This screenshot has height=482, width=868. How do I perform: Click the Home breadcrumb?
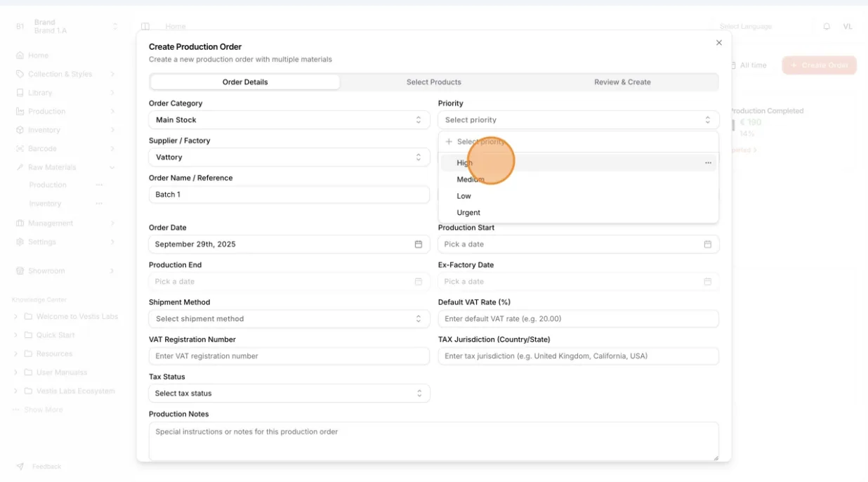pos(176,27)
